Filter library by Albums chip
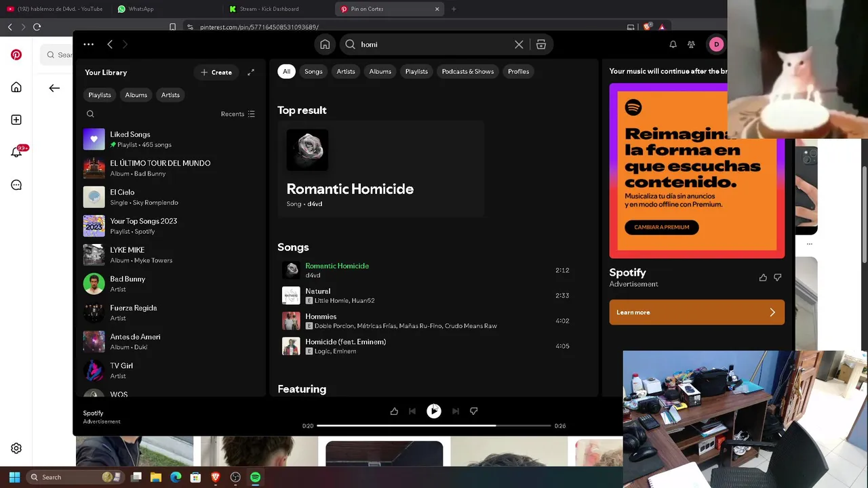The height and width of the screenshot is (488, 868). coord(136,95)
